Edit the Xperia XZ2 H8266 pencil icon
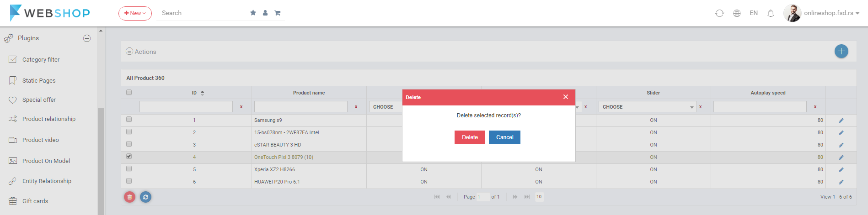The width and height of the screenshot is (868, 215). [841, 170]
